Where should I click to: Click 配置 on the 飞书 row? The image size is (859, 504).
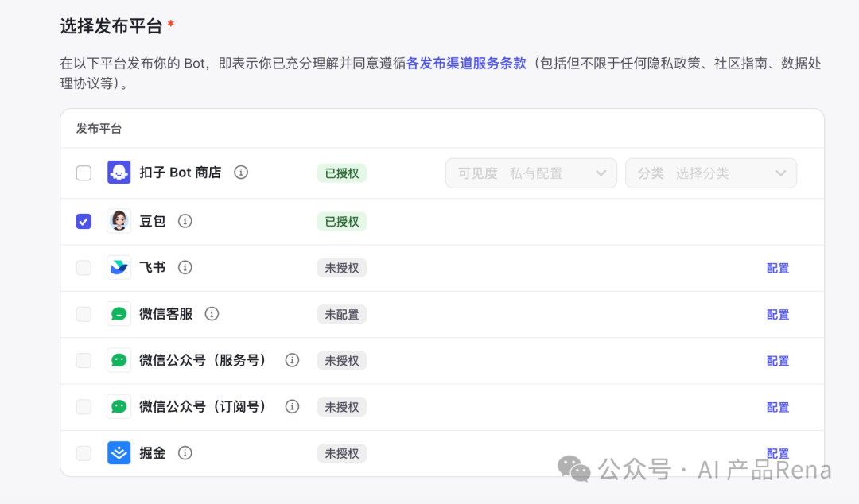coord(777,267)
